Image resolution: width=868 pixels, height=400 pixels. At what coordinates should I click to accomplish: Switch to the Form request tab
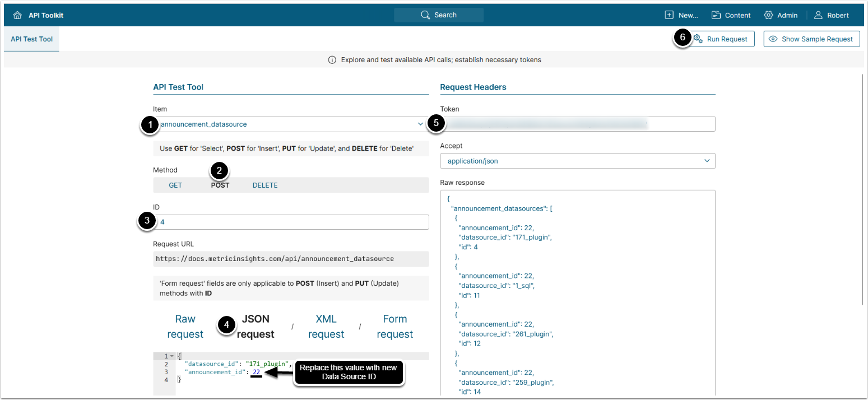(x=394, y=327)
